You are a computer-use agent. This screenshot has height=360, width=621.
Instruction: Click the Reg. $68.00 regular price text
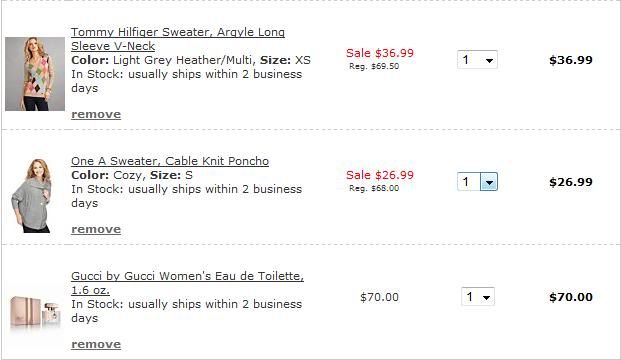(374, 188)
